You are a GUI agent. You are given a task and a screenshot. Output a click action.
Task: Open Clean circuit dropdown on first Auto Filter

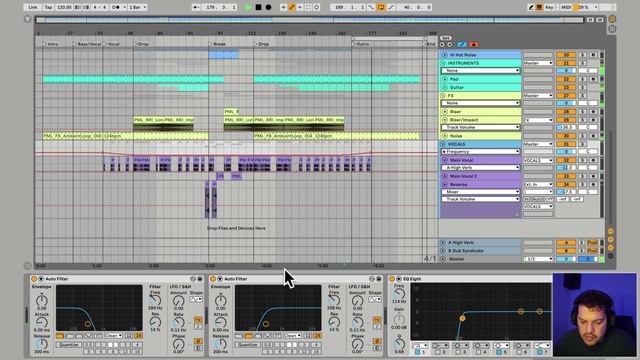click(113, 336)
